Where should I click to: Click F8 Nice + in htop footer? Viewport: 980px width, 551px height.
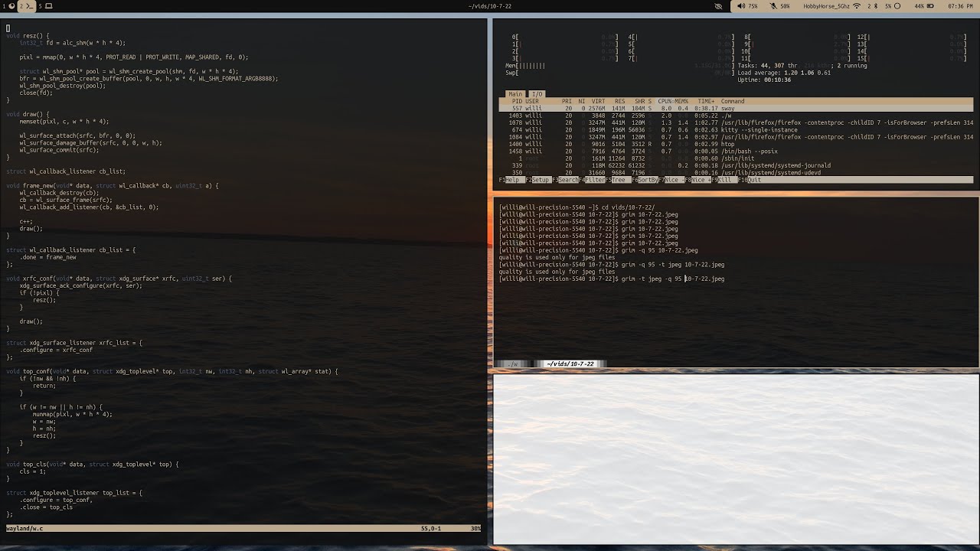tap(697, 180)
